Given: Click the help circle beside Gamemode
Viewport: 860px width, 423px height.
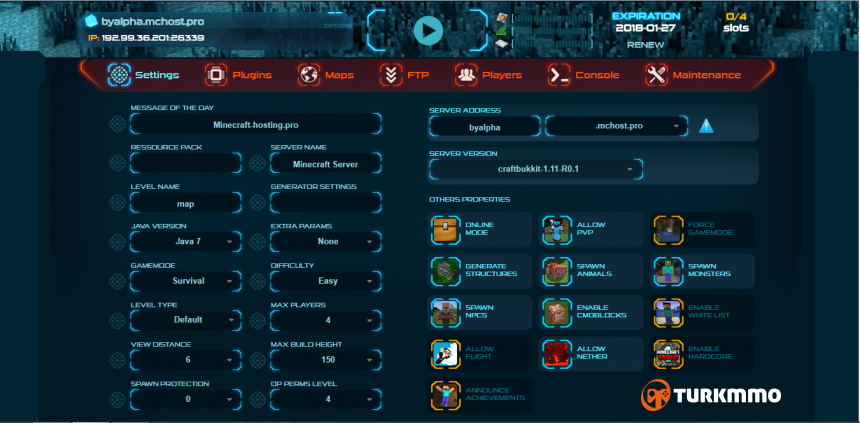Looking at the screenshot, I should pyautogui.click(x=117, y=281).
